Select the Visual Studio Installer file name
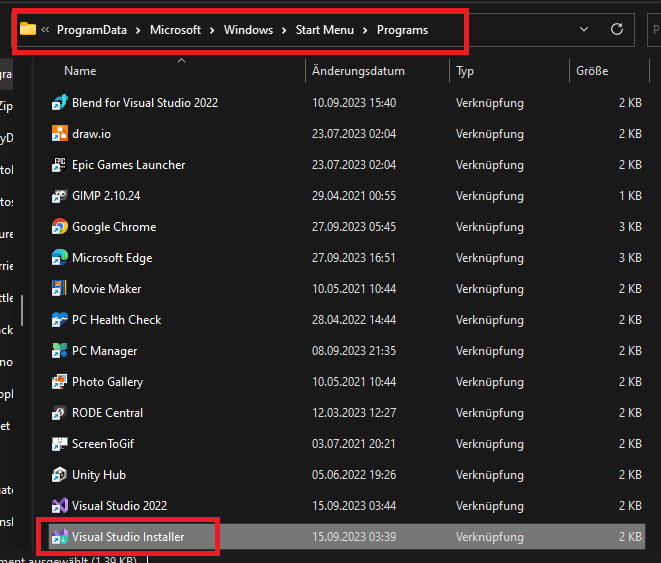The height and width of the screenshot is (563, 661). [x=128, y=537]
